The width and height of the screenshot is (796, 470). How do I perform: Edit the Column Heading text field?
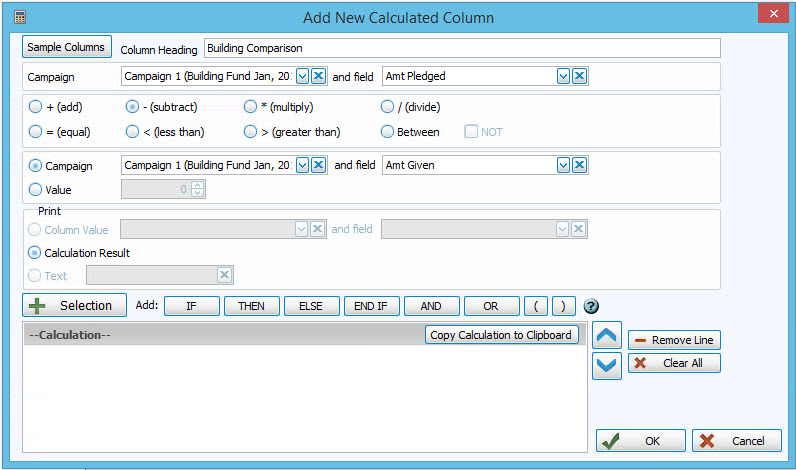click(461, 48)
